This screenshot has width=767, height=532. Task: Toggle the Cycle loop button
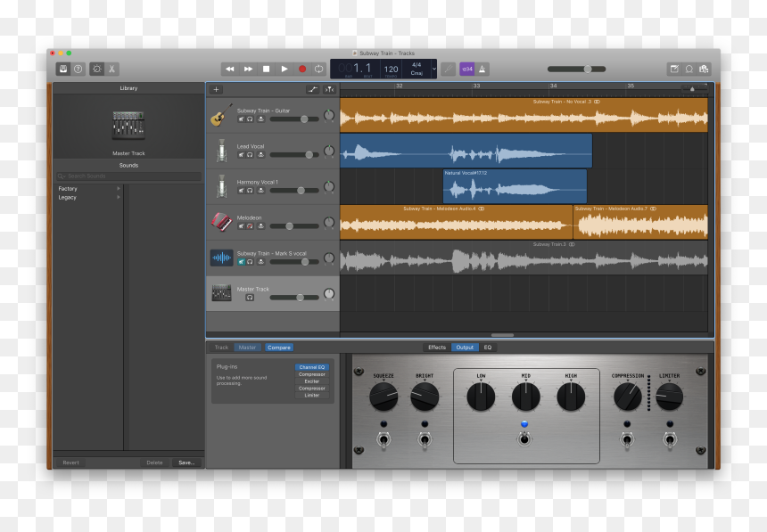pyautogui.click(x=319, y=69)
